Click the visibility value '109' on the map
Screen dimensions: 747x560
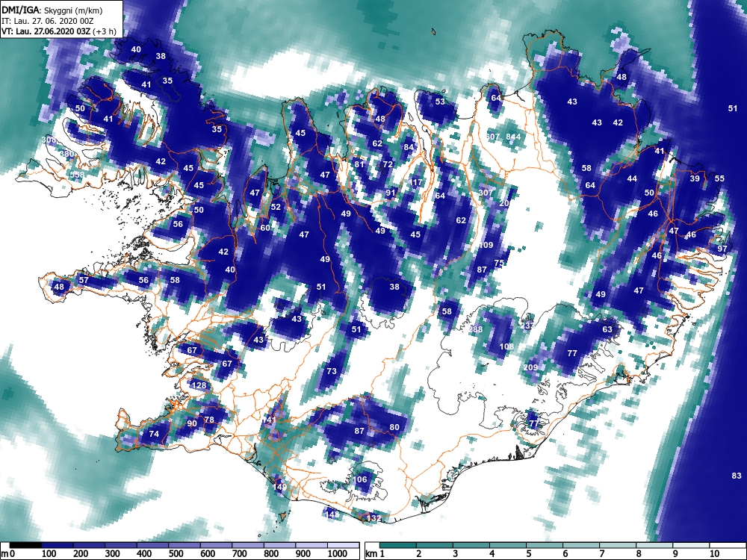(486, 245)
